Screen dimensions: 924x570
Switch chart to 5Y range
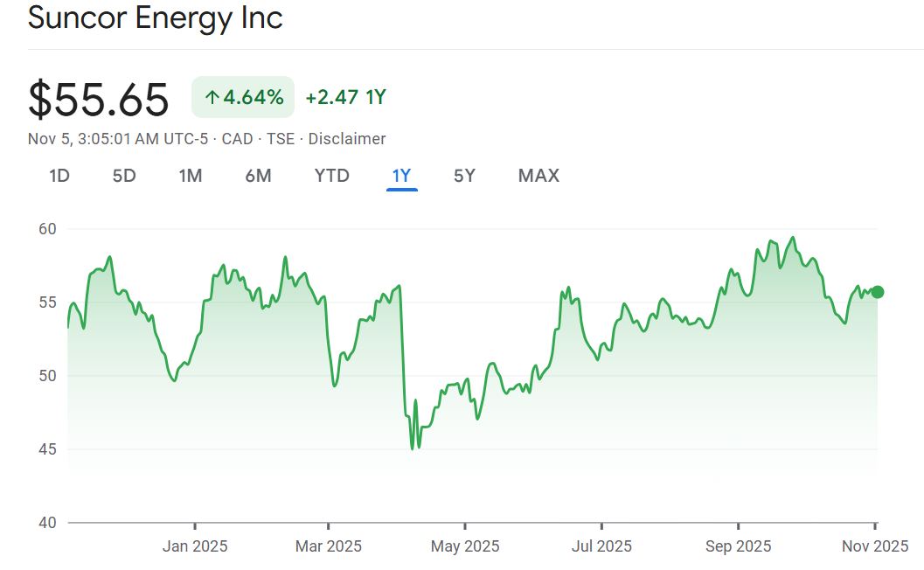coord(464,176)
